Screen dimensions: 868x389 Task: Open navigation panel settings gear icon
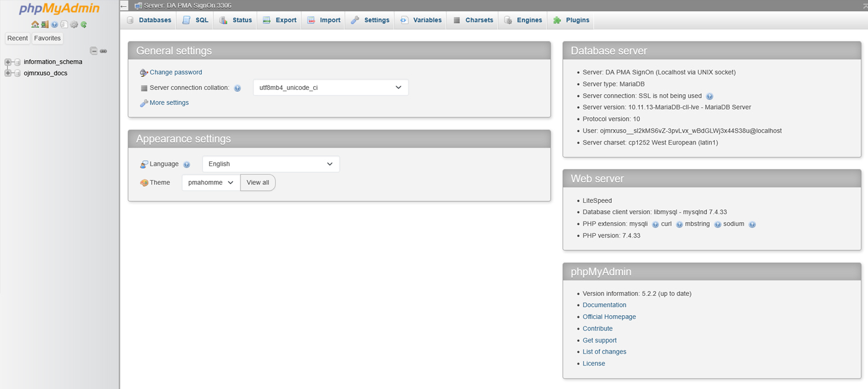(x=74, y=24)
